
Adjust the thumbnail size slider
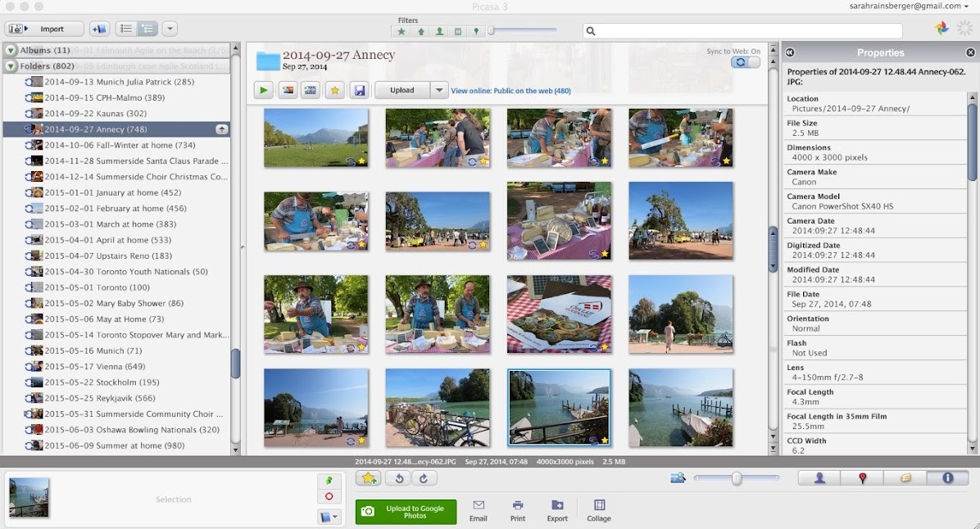737,478
